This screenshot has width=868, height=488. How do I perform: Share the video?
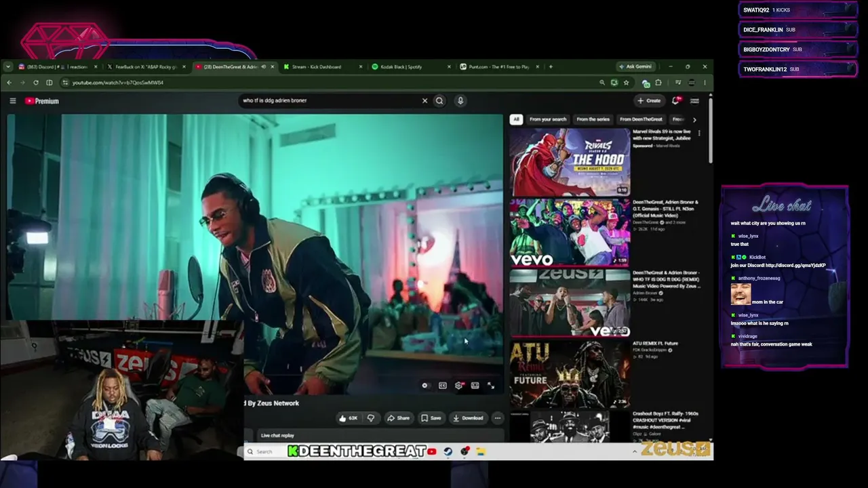[399, 418]
